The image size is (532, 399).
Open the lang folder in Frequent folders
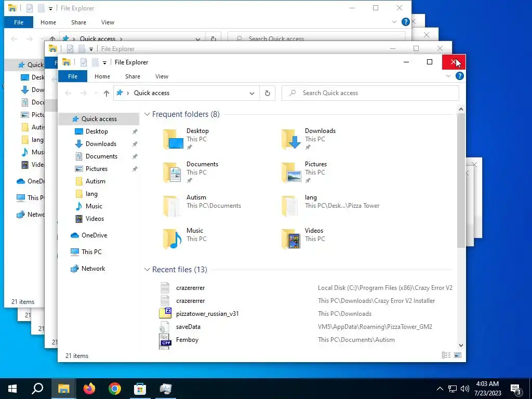(x=330, y=206)
